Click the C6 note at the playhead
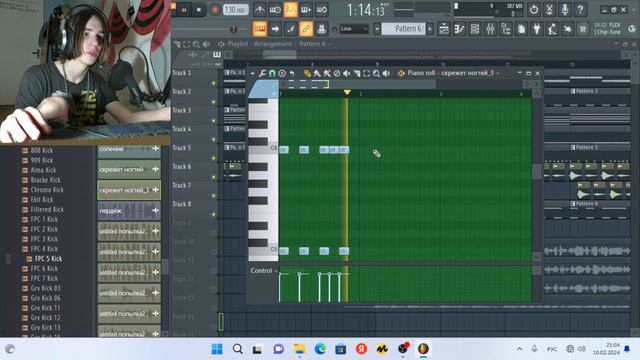 tap(344, 150)
